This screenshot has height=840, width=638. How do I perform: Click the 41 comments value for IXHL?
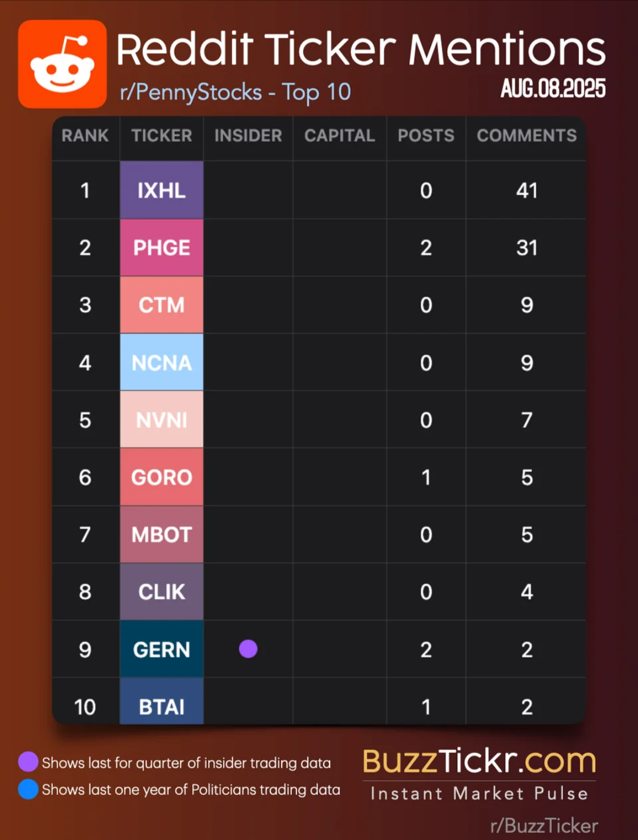point(526,190)
